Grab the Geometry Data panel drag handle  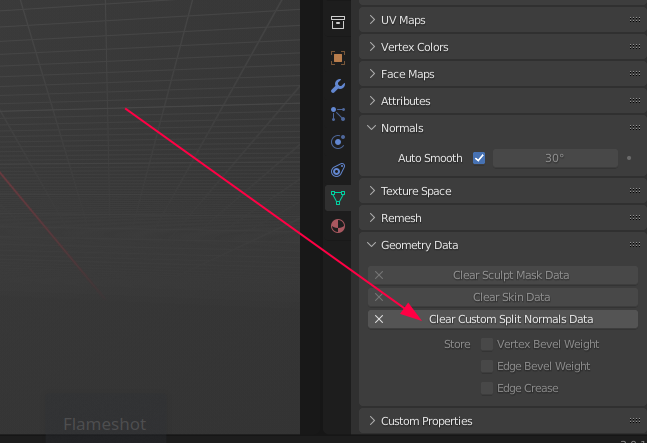pyautogui.click(x=635, y=245)
